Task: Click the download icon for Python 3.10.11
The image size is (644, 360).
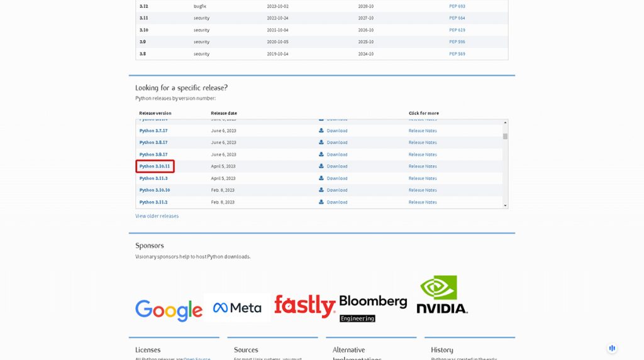Action: tap(321, 166)
